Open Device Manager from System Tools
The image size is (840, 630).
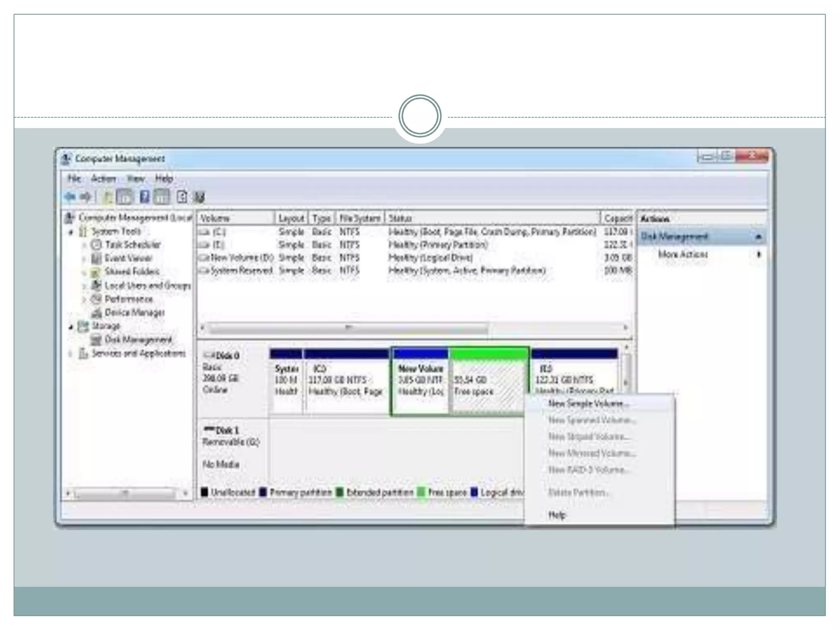click(134, 313)
